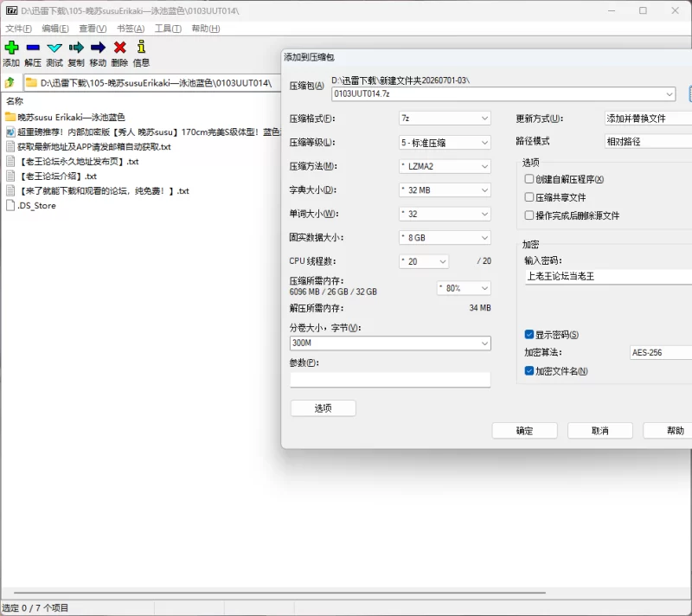Open the CPU 线程数 20 dropdown
Screen dimensions: 692x616
pos(424,261)
